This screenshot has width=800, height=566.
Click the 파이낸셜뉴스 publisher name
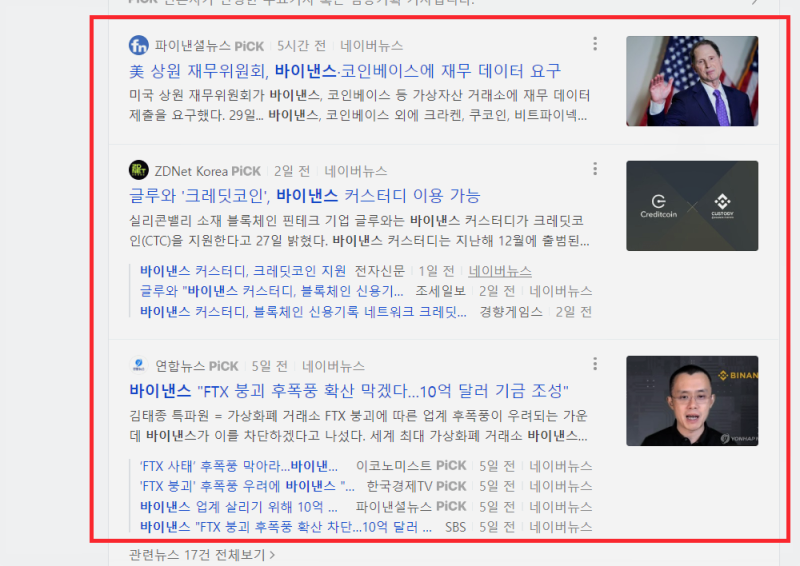192,46
